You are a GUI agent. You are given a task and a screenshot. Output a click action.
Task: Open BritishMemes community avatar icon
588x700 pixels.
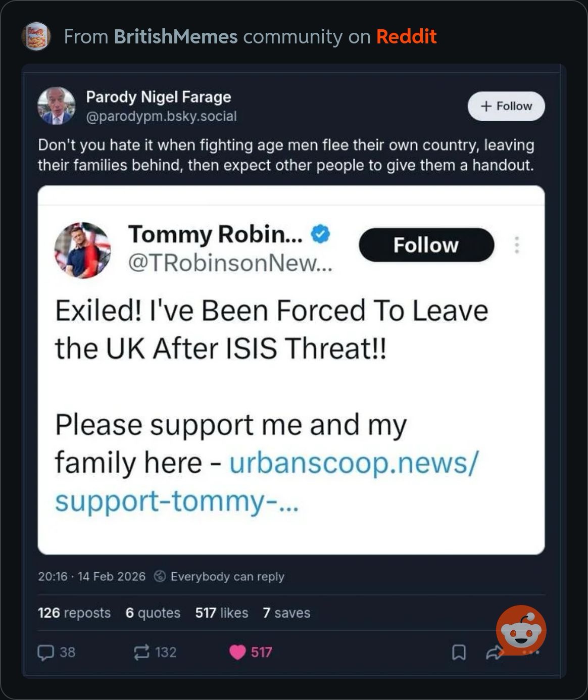click(x=36, y=36)
